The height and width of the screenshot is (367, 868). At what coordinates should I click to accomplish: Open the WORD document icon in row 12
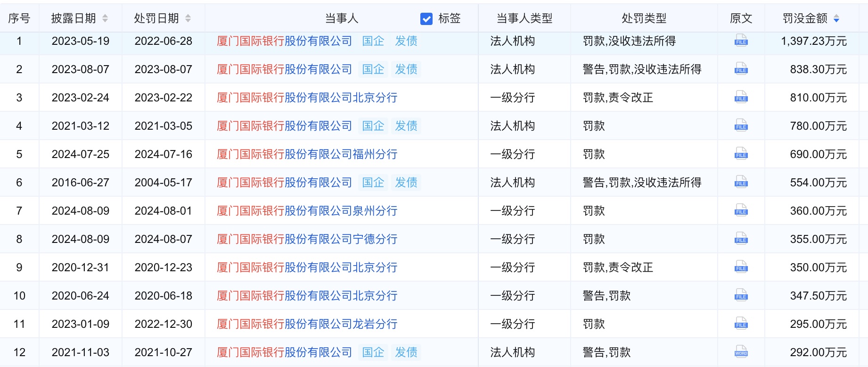pos(741,352)
